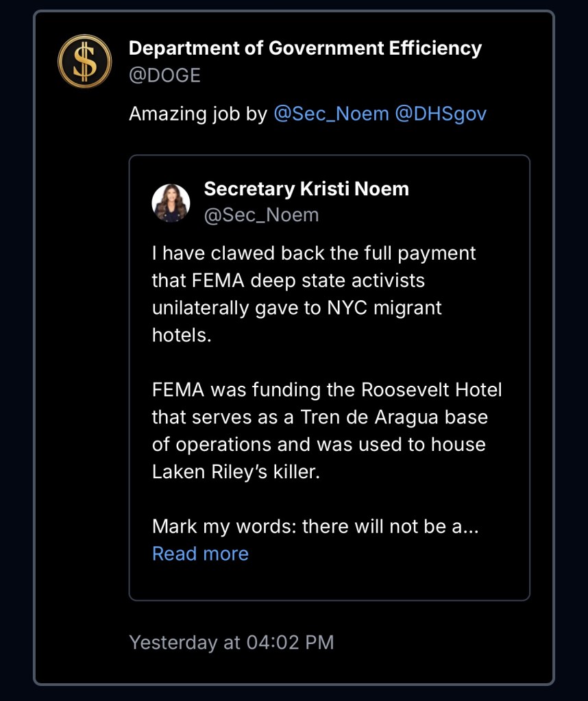588x701 pixels.
Task: Expand quoted post with Read more
Action: pos(200,554)
